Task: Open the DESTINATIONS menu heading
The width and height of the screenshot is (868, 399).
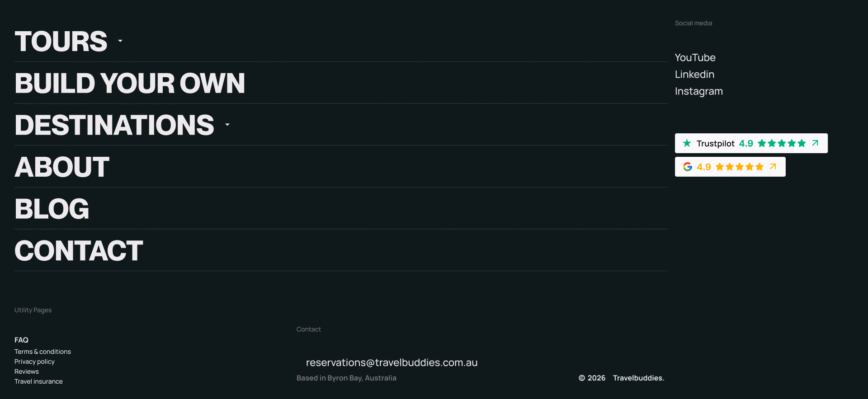Action: coord(114,125)
